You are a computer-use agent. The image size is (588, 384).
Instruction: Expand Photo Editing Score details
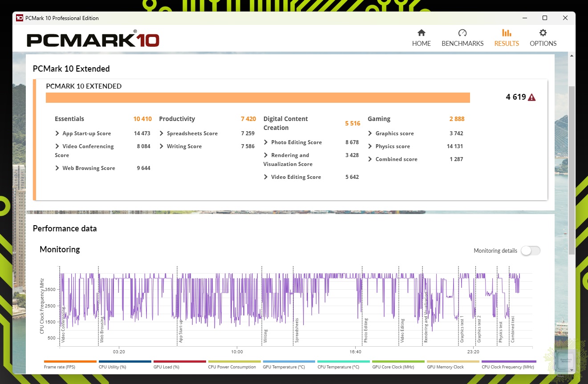pos(266,142)
